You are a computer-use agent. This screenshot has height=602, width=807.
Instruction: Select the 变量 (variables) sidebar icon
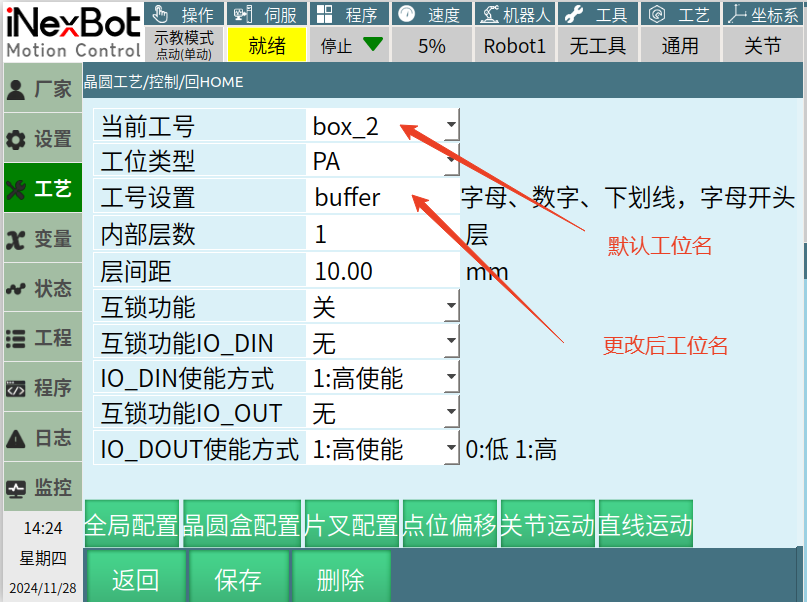16,239
